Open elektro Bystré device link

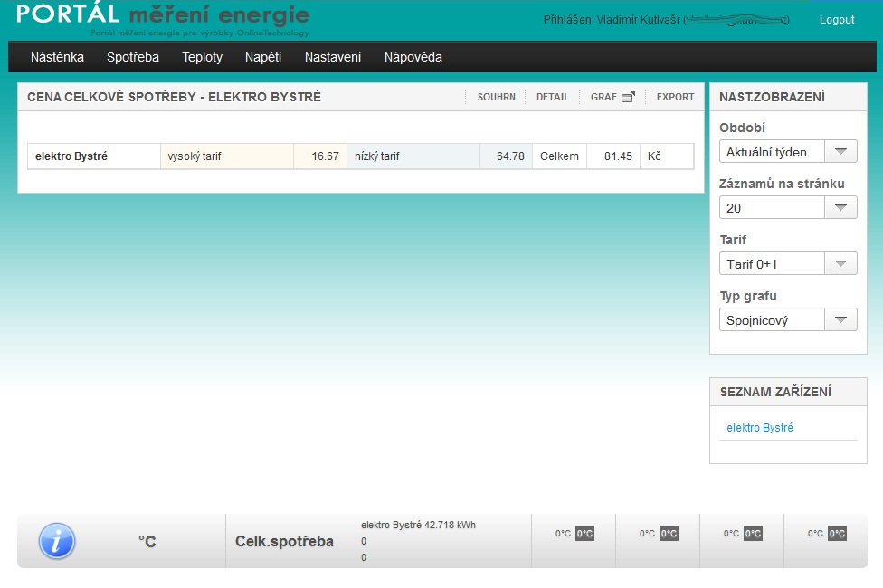pyautogui.click(x=760, y=428)
